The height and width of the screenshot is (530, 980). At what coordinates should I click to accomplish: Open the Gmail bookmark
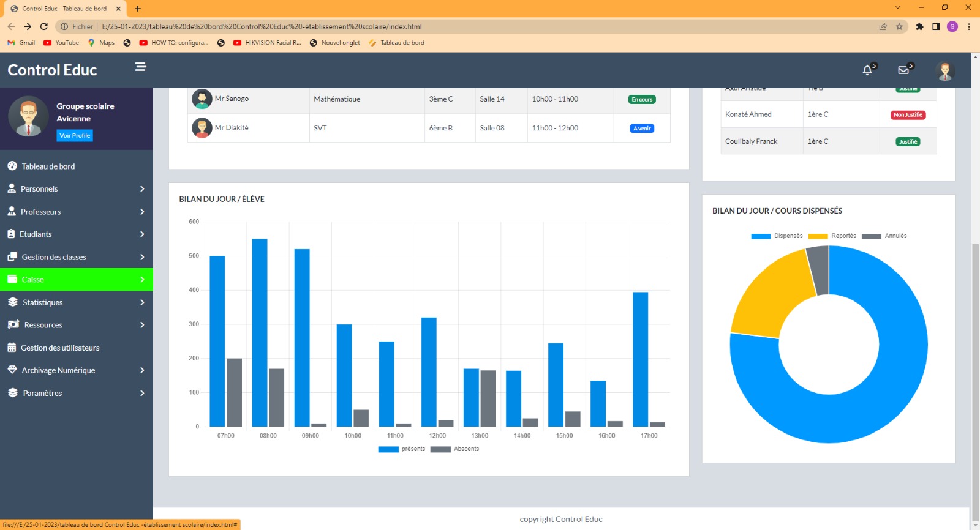tap(21, 43)
